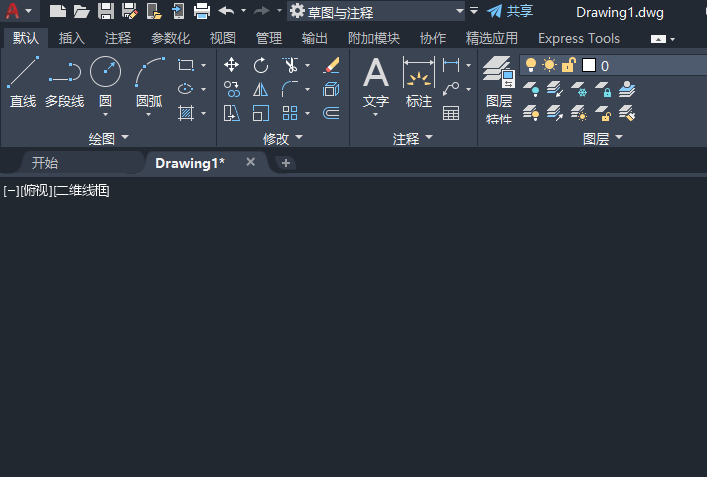Click the Rectangle draw icon
The image size is (707, 477).
[186, 65]
